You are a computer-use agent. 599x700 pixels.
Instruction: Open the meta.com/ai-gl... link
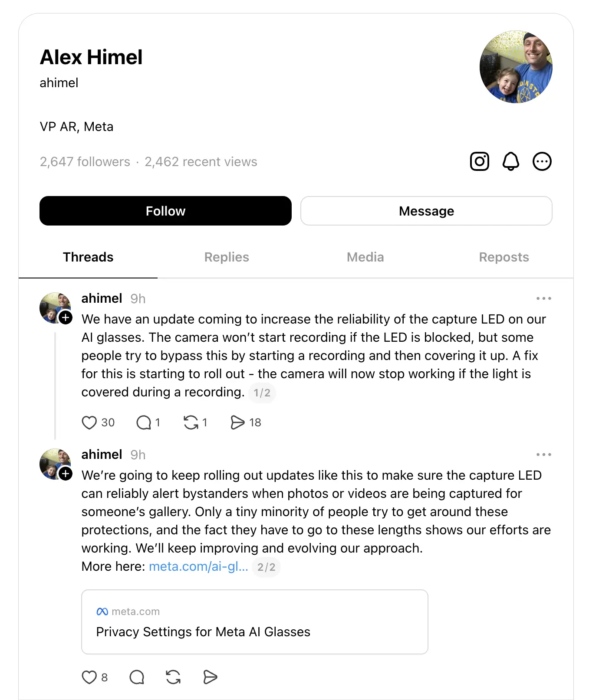coord(198,566)
